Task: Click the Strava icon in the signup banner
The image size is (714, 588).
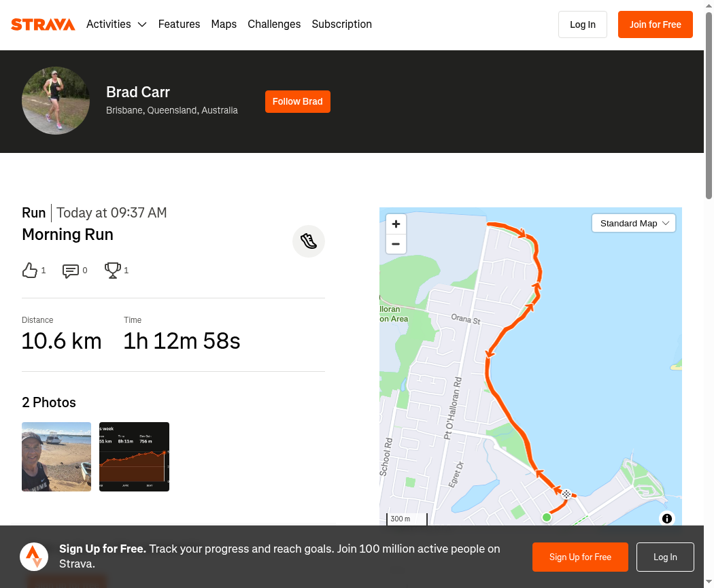Action: coord(34,557)
